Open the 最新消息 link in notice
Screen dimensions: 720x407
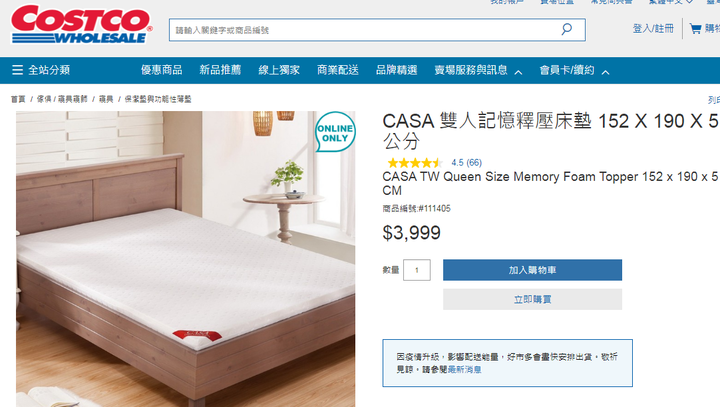point(464,369)
